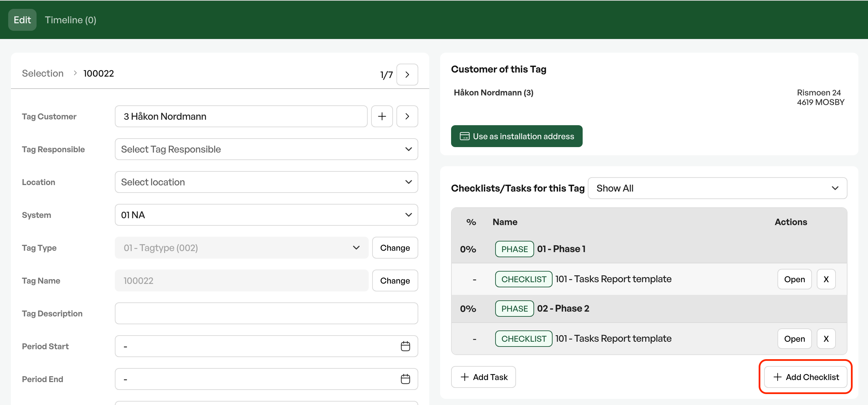The width and height of the screenshot is (868, 405).
Task: Open the Period Start calendar picker
Action: [x=405, y=346]
